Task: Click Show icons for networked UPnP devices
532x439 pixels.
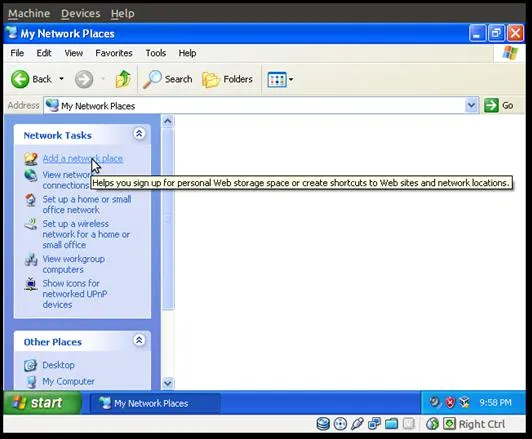Action: [75, 294]
